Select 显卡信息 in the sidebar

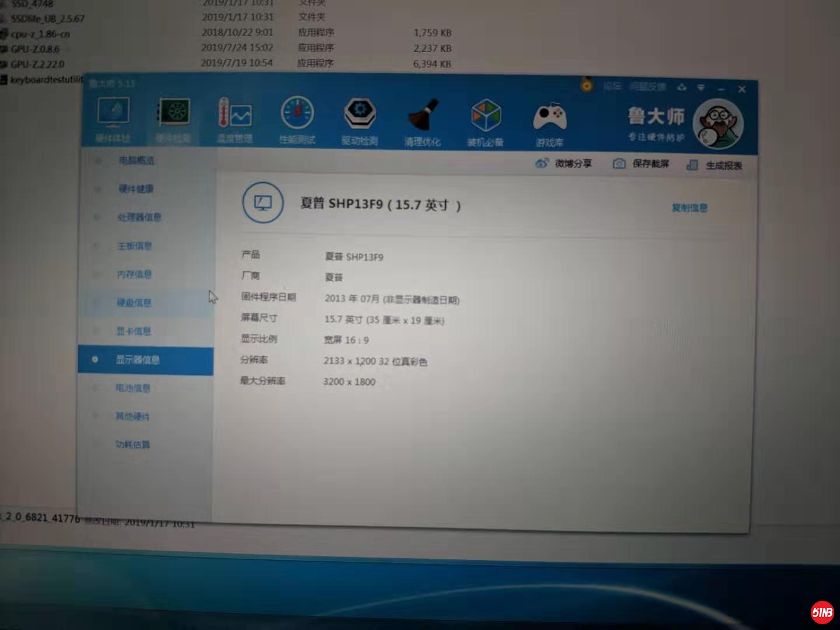[x=133, y=331]
